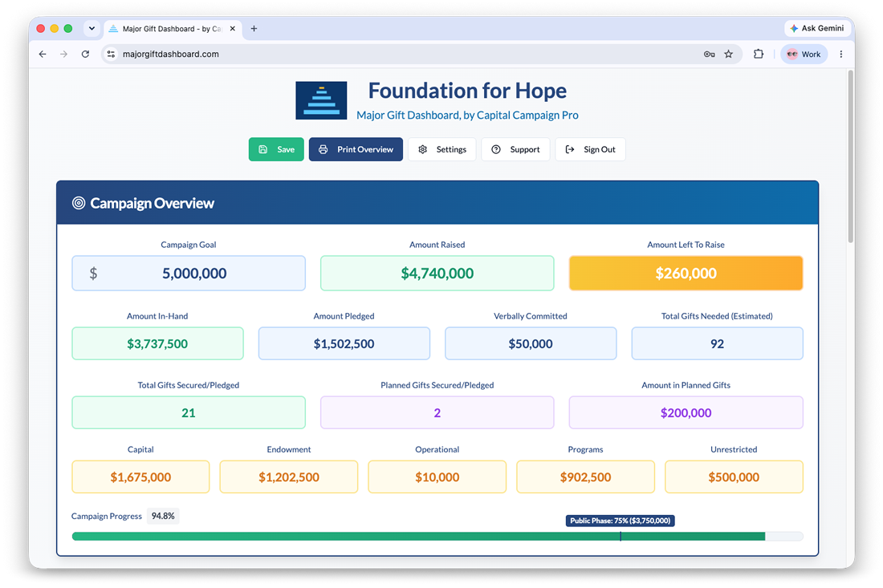Open Chrome three-dot menu
The image size is (883, 588).
(x=840, y=54)
